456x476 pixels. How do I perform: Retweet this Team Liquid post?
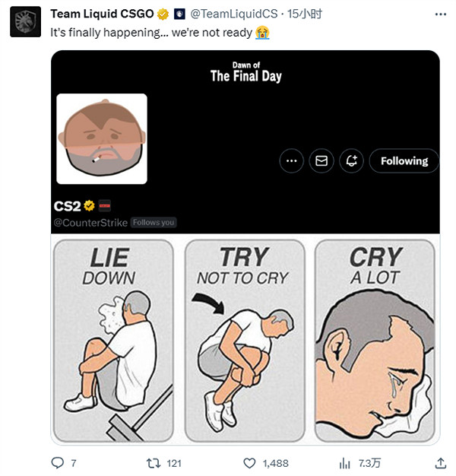(x=153, y=462)
